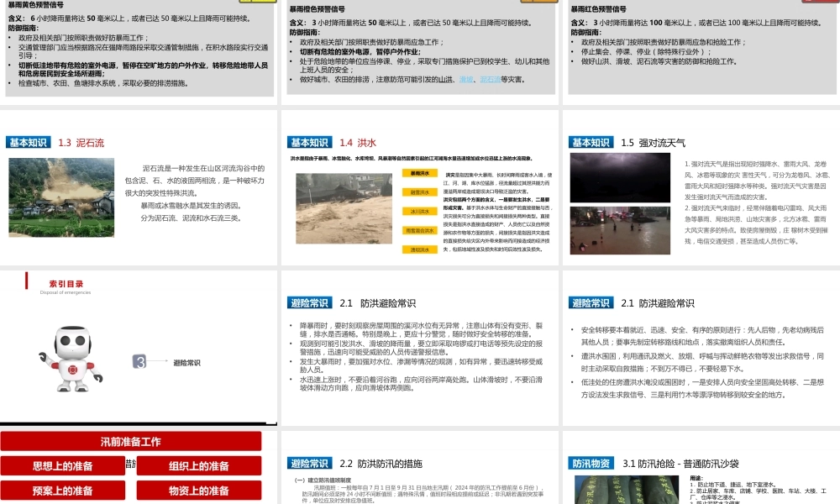Click the 3.1 防汛抢险 - 普通防汛沙袋 heading
The width and height of the screenshot is (840, 504).
[680, 464]
